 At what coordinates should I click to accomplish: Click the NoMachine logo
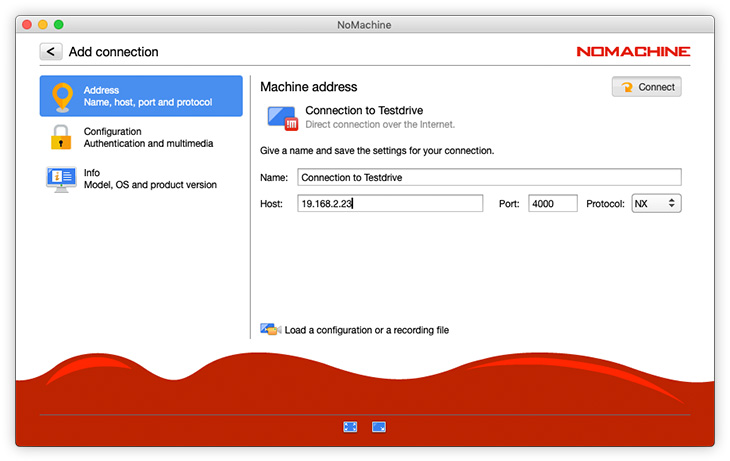tap(632, 52)
